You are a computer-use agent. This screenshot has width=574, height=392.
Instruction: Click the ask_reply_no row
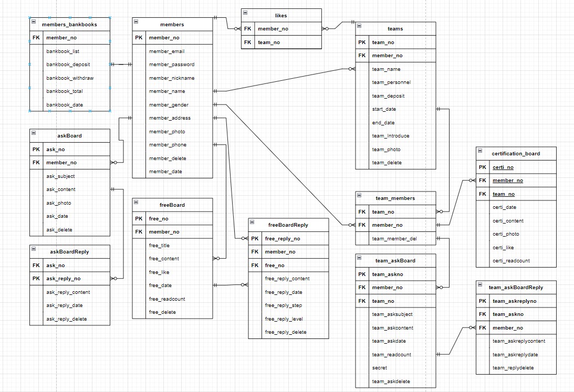70,279
